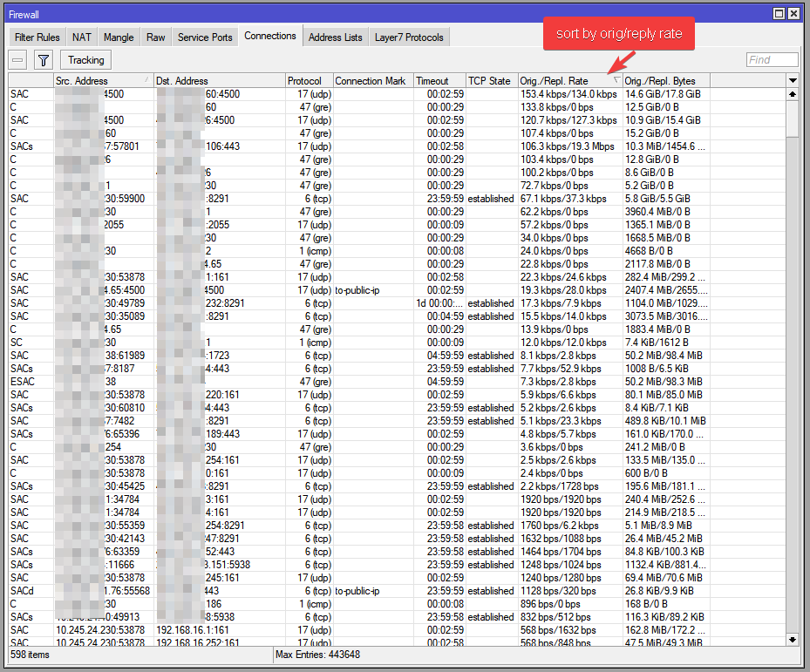Sort by Orig./Repl. Bytes column header
810x672 pixels.
tap(666, 81)
